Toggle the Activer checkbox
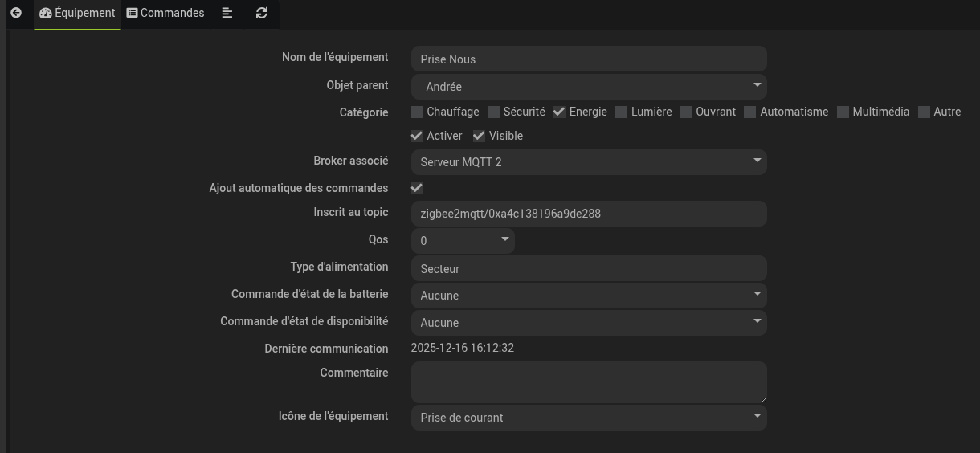The width and height of the screenshot is (980, 453). coord(417,136)
